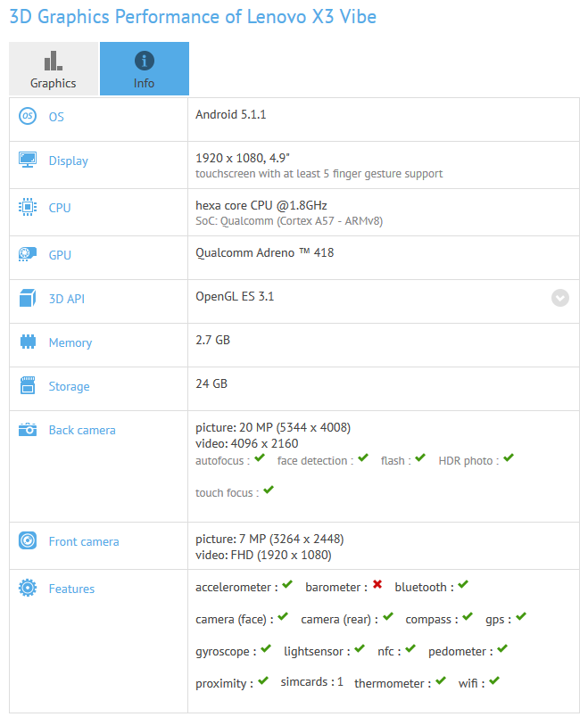Open the 3D API label link
Screen dimensions: 588x717
pyautogui.click(x=67, y=299)
